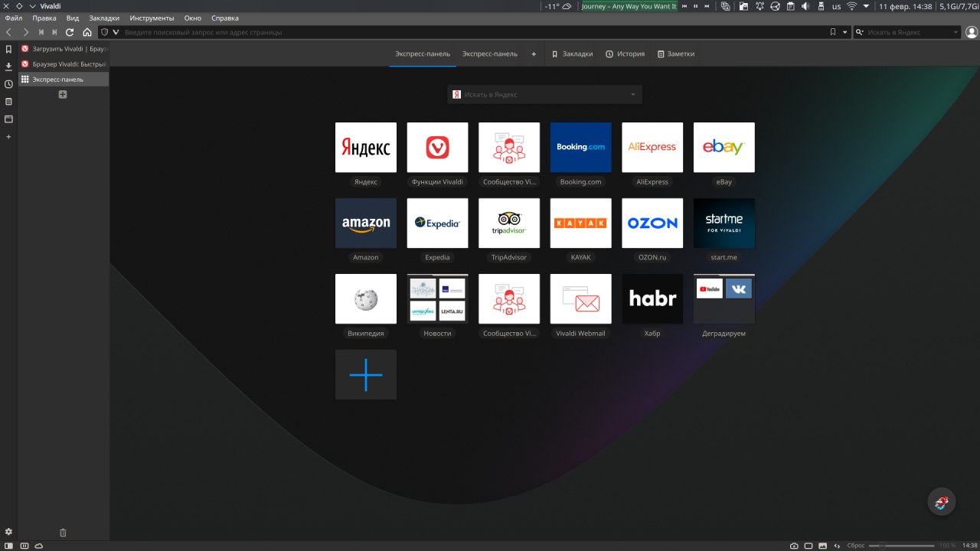This screenshot has width=980, height=551.
Task: Open the Downloads panel in sidebar
Action: point(8,67)
